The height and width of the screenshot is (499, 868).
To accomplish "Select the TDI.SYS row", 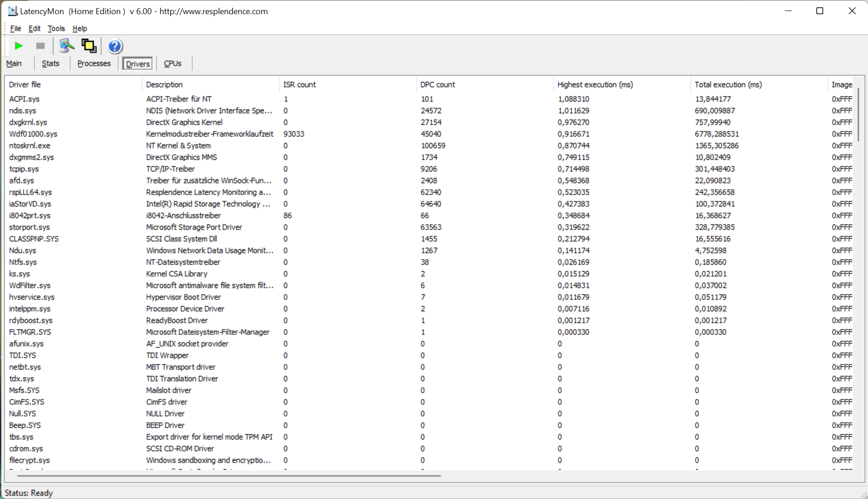I will coord(430,355).
